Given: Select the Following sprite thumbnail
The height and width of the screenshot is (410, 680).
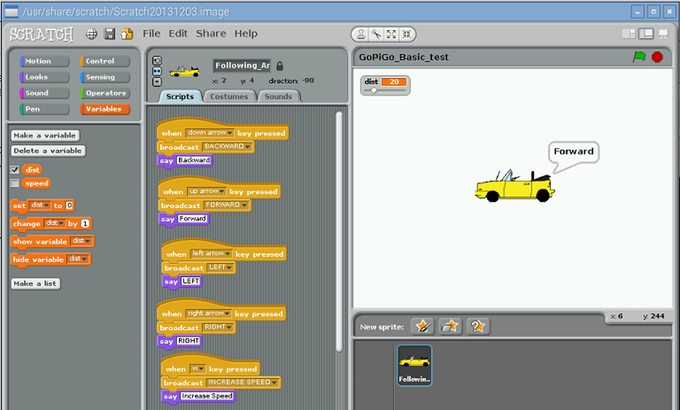Looking at the screenshot, I should [415, 365].
